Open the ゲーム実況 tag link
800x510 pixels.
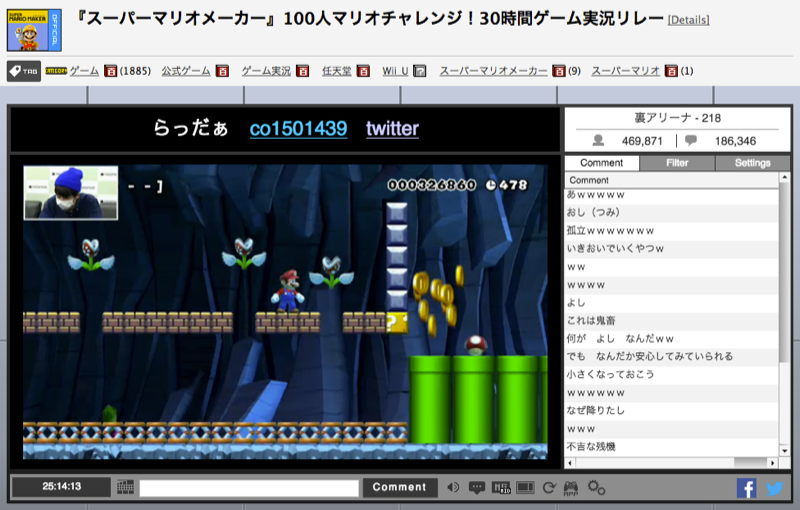coord(266,71)
